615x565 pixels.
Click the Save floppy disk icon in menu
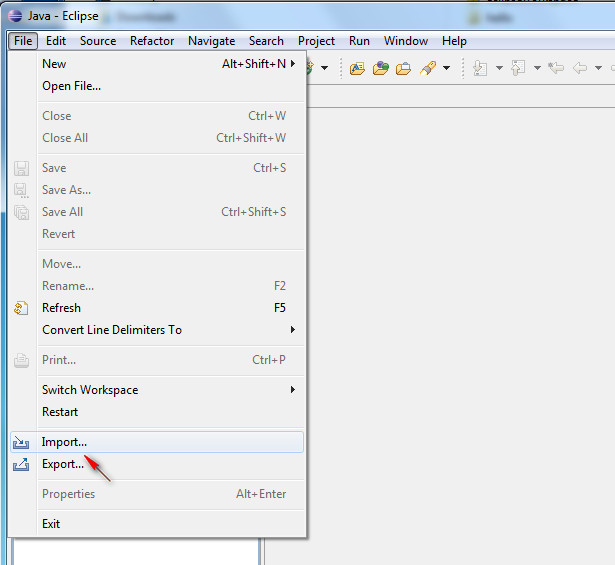[x=22, y=168]
